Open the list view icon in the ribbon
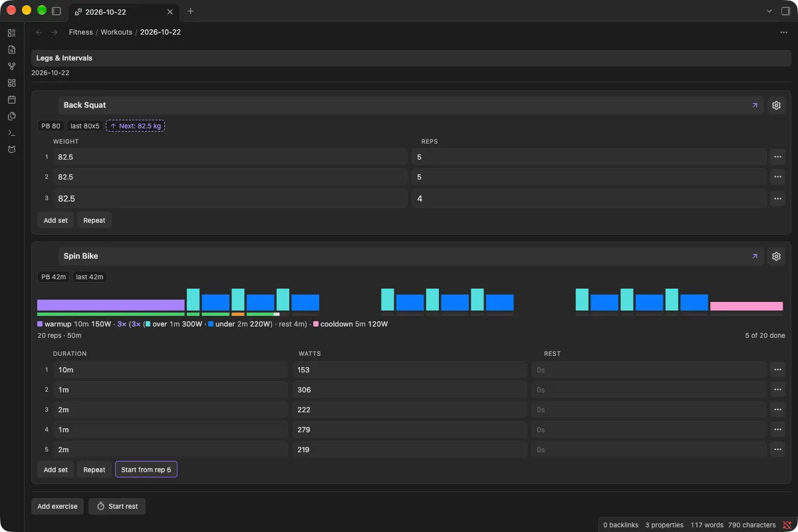This screenshot has width=798, height=532. click(11, 33)
